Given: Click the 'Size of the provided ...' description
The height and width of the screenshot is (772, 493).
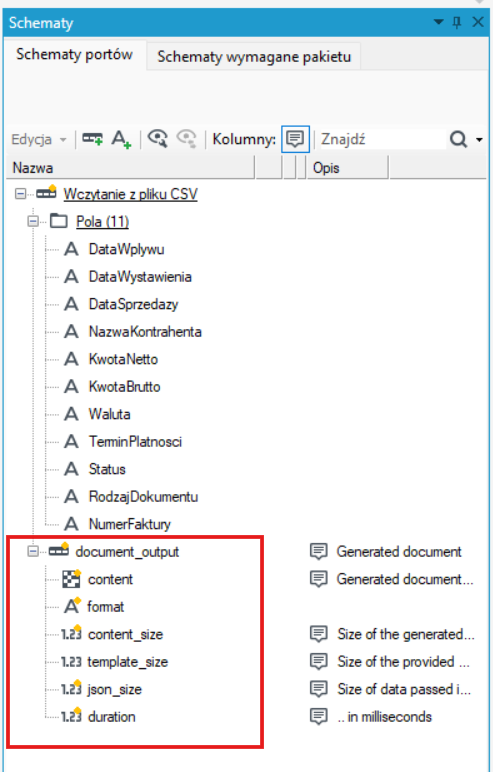Looking at the screenshot, I should 403,662.
